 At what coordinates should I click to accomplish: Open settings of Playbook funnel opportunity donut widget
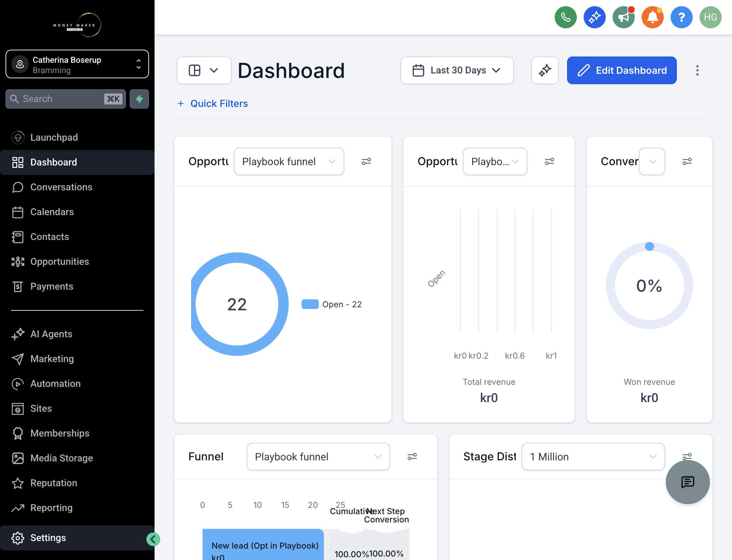tap(366, 161)
